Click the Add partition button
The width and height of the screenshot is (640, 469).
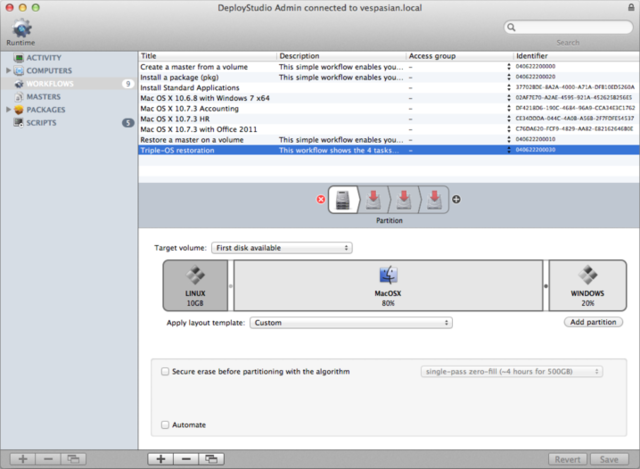pos(593,322)
